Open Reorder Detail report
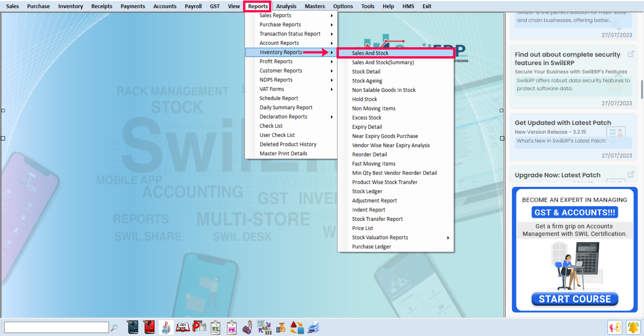Screen dimensions: 644x336 click(x=396, y=154)
